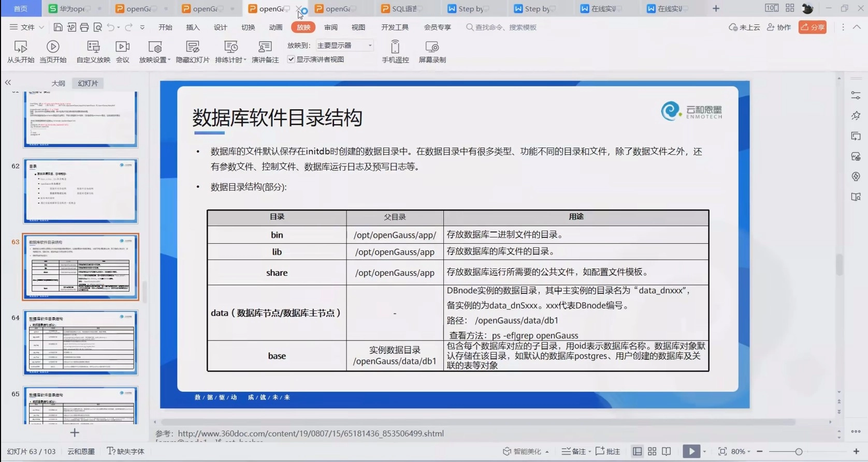The width and height of the screenshot is (868, 462).
Task: Open the right sidebar settings sliders icon
Action: pyautogui.click(x=856, y=95)
